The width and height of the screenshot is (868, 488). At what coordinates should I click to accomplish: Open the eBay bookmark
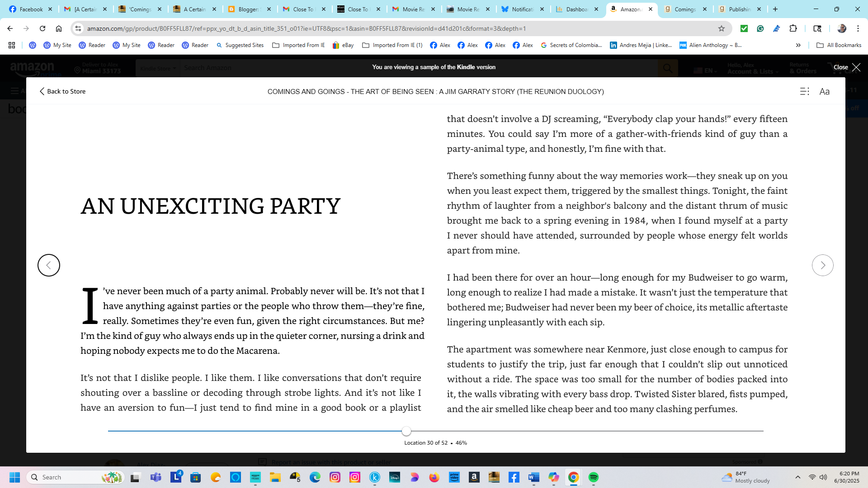click(343, 45)
